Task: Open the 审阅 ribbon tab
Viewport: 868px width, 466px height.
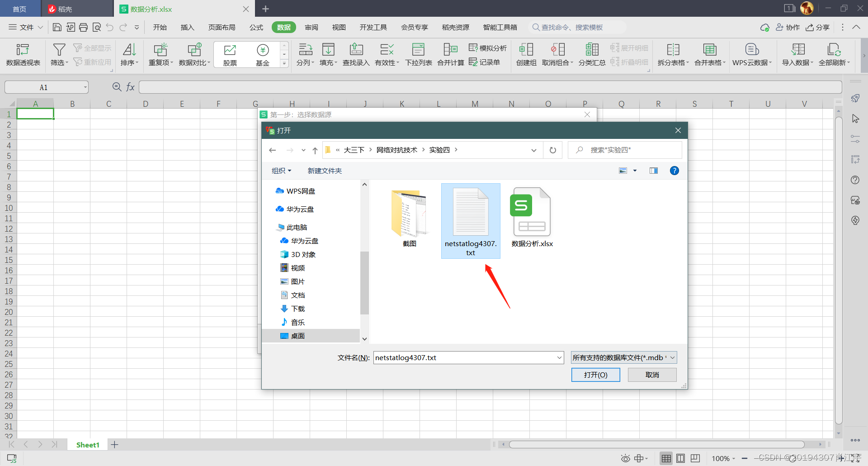Action: pyautogui.click(x=311, y=27)
